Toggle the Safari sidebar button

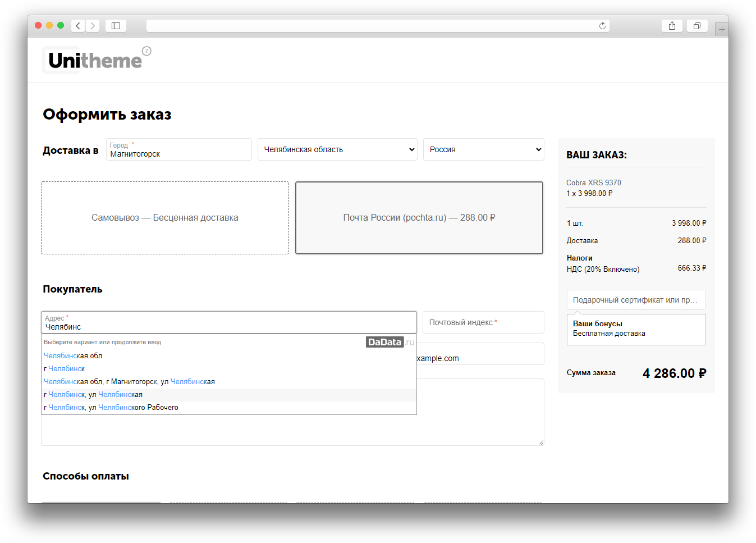click(116, 26)
